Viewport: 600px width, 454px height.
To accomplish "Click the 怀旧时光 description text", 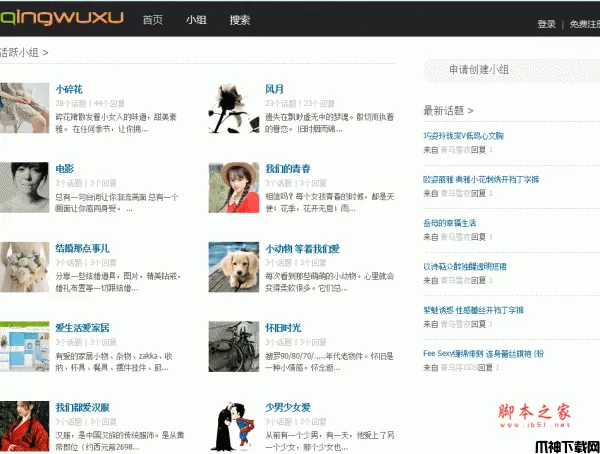I will pyautogui.click(x=329, y=362).
